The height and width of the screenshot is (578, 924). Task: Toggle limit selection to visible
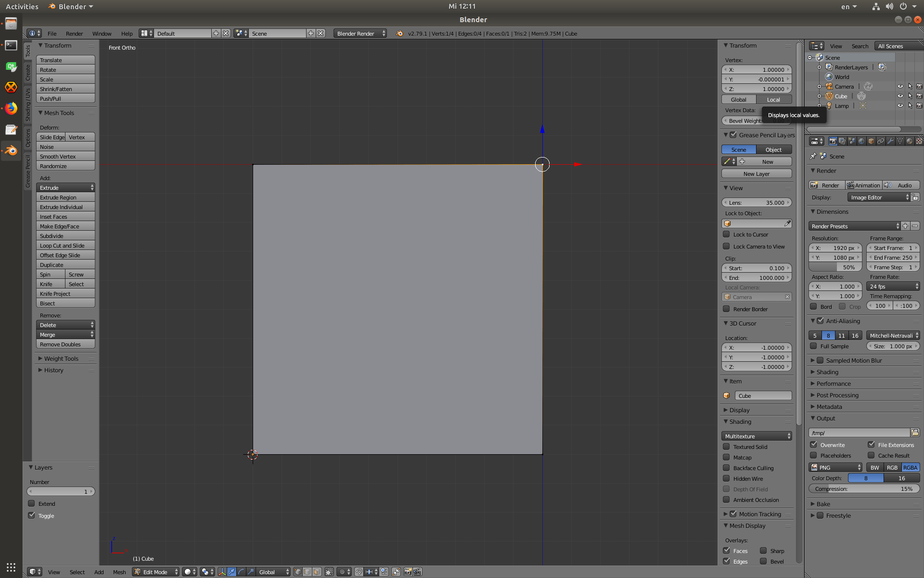[x=329, y=572]
